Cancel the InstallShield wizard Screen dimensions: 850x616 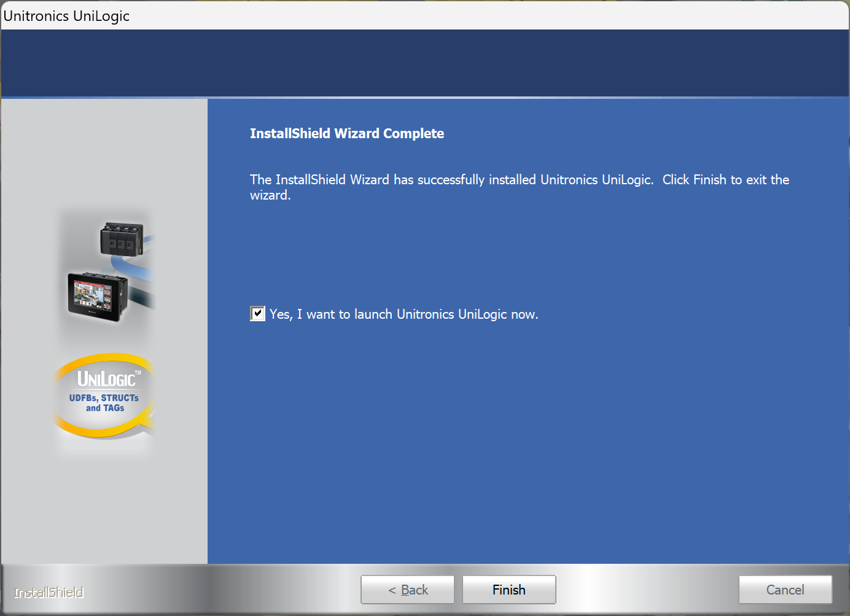click(785, 590)
